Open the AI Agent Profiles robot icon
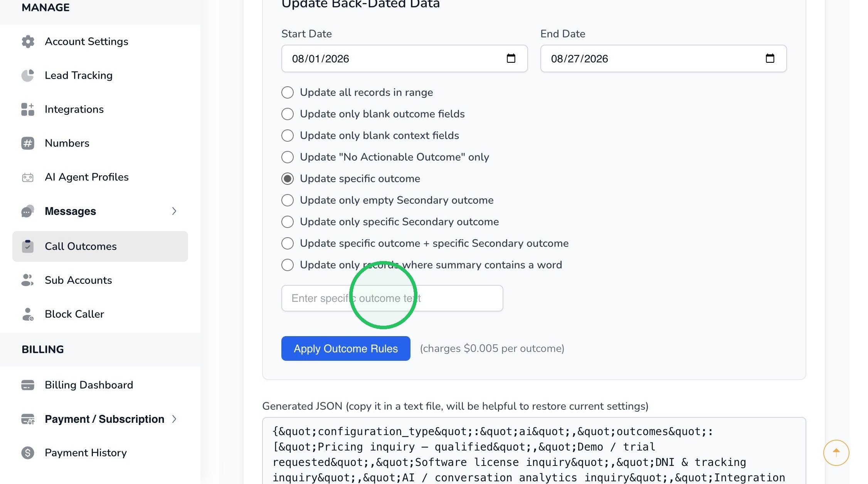Screen dimensions: 868x484 click(28, 177)
